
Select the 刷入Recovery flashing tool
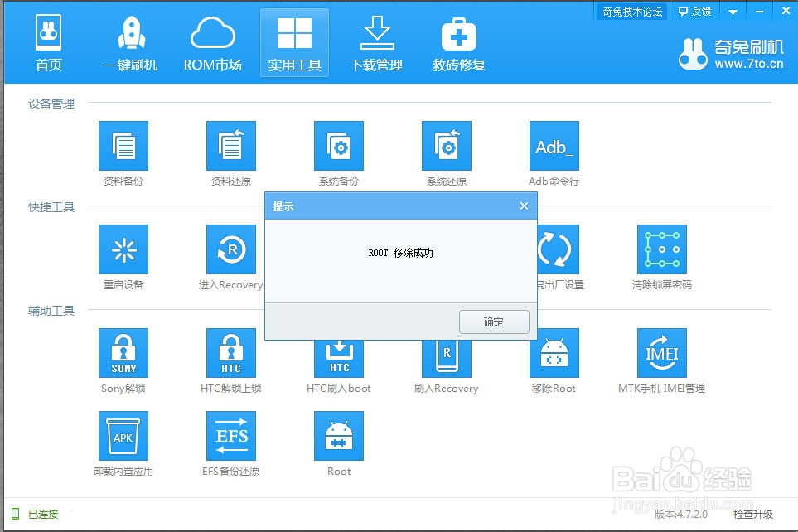[446, 355]
